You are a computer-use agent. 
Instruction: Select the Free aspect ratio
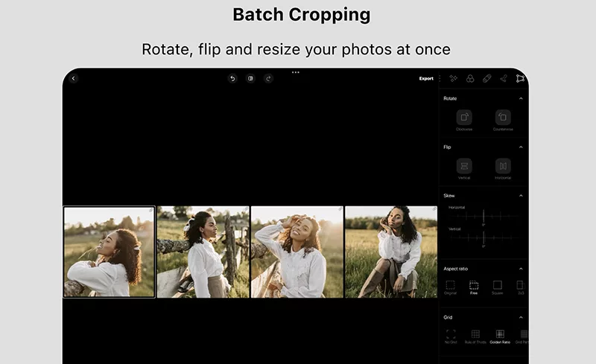[474, 287]
